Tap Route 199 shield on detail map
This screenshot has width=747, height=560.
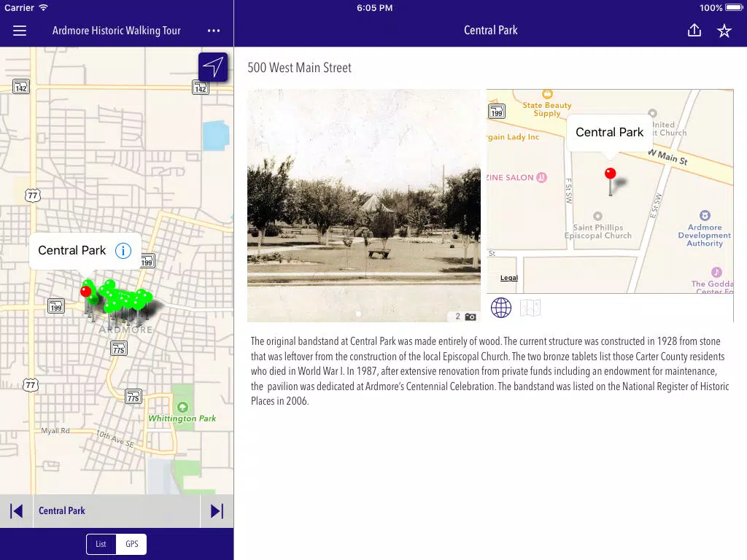click(x=496, y=112)
